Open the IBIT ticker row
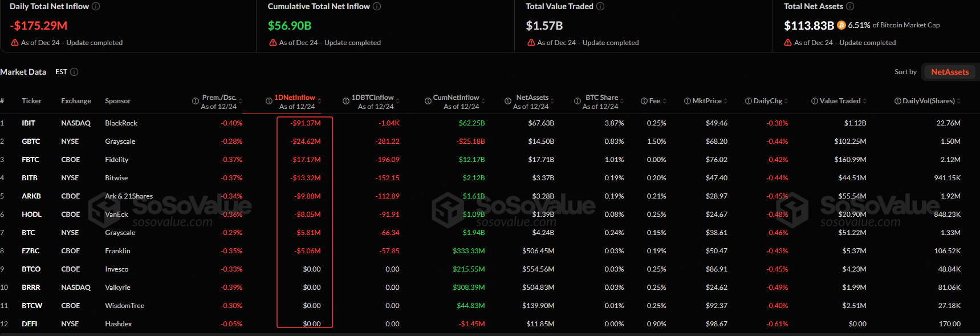980x336 pixels. pos(29,123)
